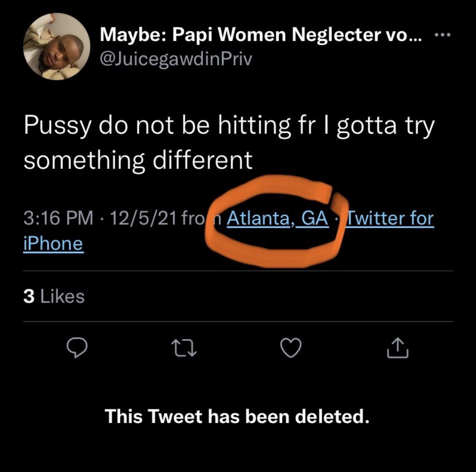Tap the share upload arrow icon
476x472 pixels.
(x=397, y=349)
